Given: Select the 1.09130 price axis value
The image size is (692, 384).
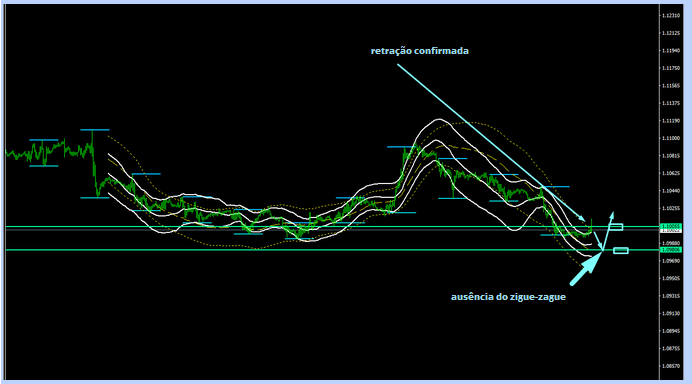Looking at the screenshot, I should tap(671, 313).
